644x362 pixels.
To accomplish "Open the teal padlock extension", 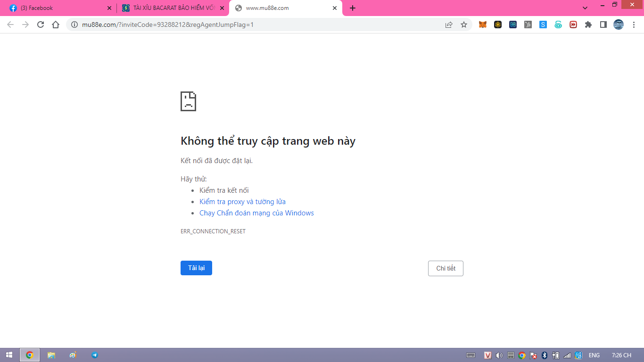I will click(558, 25).
